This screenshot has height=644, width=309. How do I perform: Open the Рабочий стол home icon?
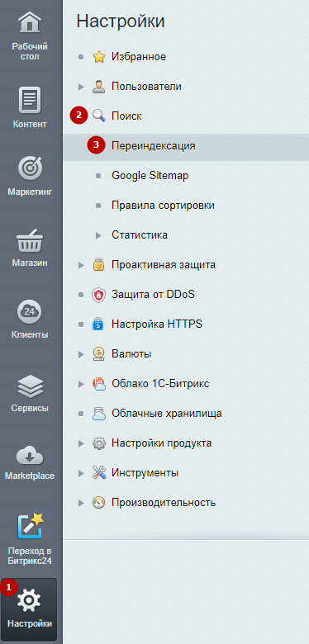point(30,22)
